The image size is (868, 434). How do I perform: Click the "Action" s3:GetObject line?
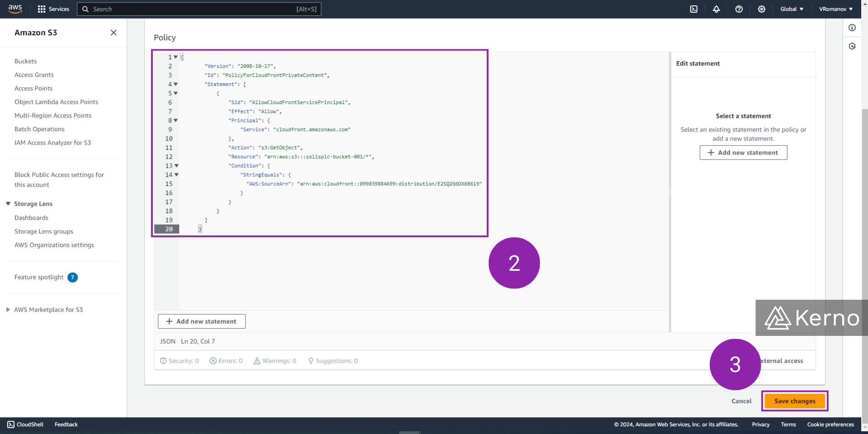(x=265, y=147)
